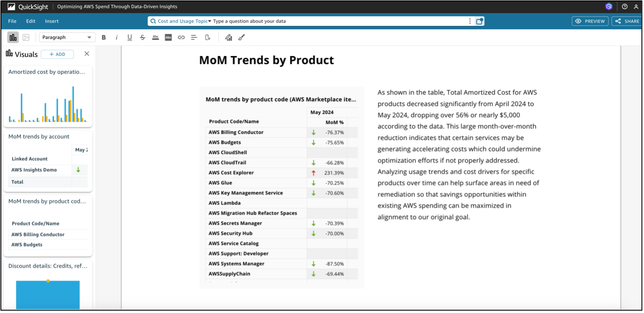
Task: Click the AWS Service Catalog row
Action: point(282,244)
